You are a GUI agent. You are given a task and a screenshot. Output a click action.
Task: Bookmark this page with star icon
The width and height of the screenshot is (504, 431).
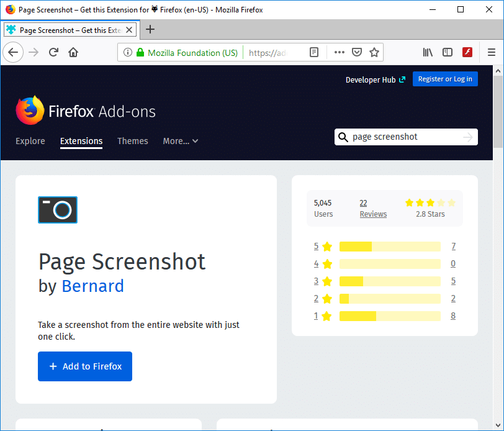pos(374,53)
